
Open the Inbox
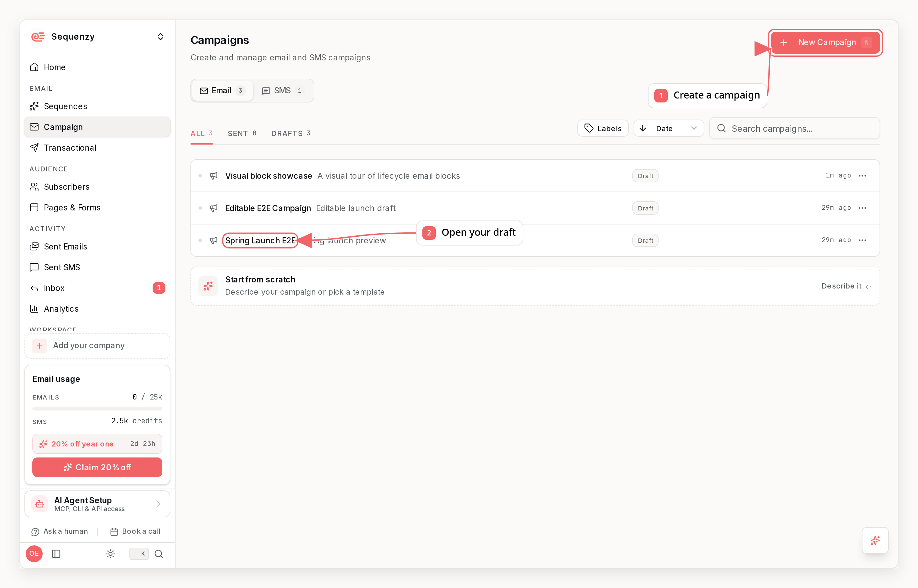point(97,288)
